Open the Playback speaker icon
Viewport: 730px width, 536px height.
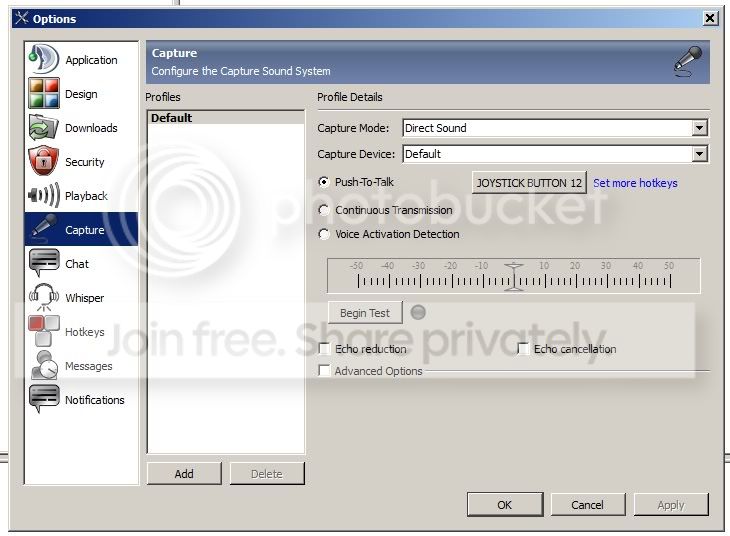point(44,195)
